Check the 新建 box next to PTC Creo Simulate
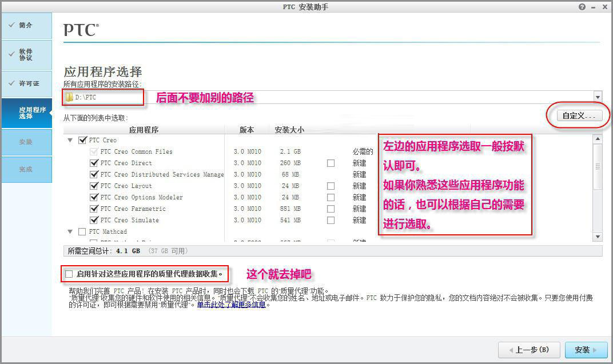Viewport: 613px width, 364px height. tap(331, 220)
